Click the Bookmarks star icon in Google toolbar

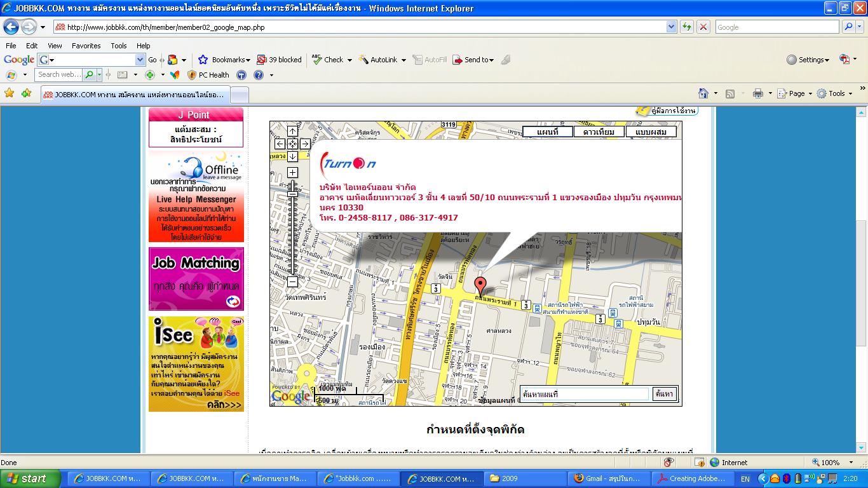[x=203, y=60]
